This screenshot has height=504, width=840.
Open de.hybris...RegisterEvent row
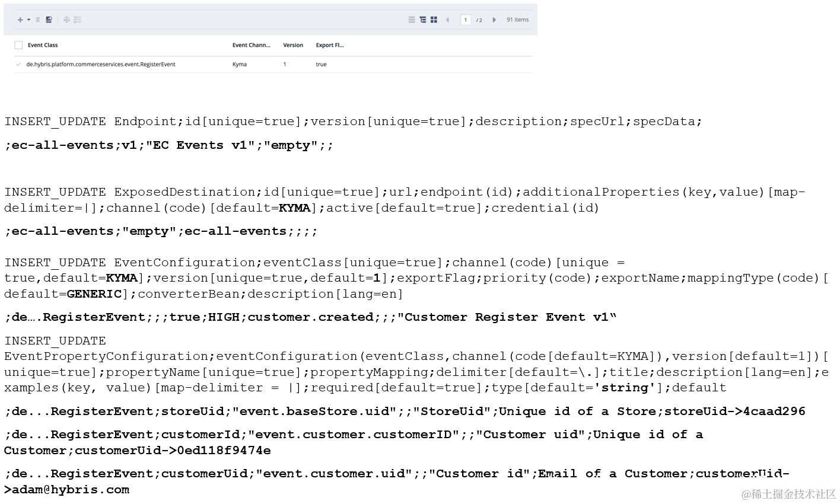(101, 64)
